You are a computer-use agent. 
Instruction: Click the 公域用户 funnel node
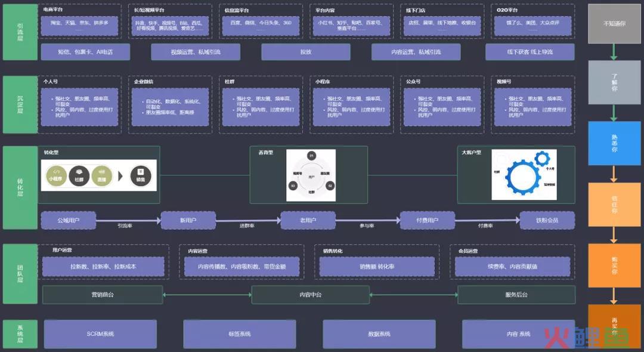(69, 220)
